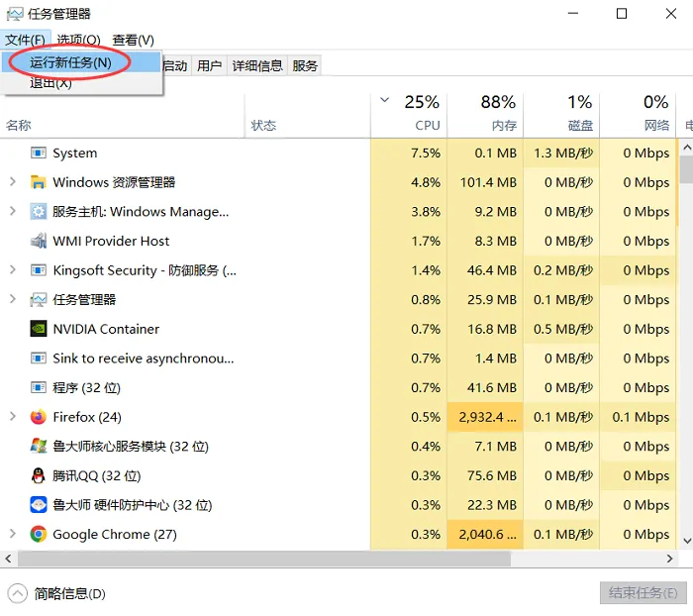Switch to the 详细信息 tab
The width and height of the screenshot is (693, 616).
click(x=257, y=66)
